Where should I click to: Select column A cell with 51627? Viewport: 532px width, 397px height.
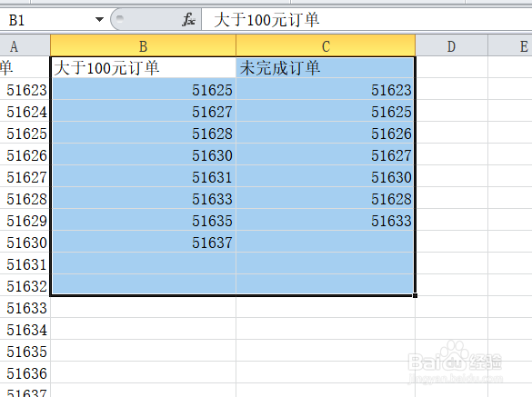click(25, 176)
